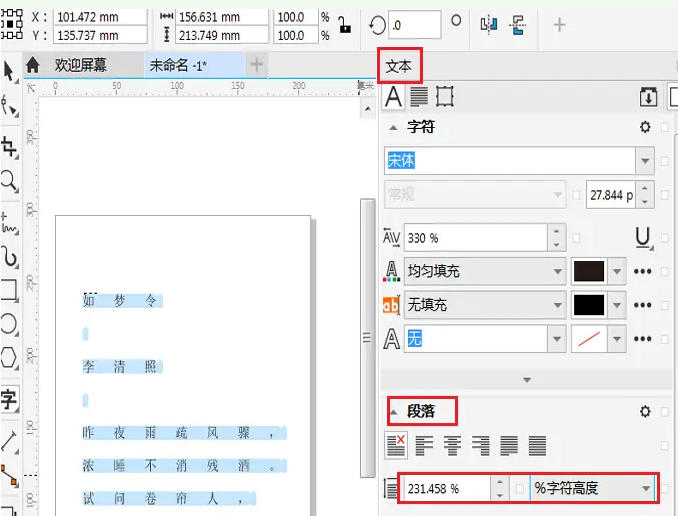This screenshot has height=516, width=678.
Task: Click the mirror vertically icon
Action: click(x=517, y=25)
